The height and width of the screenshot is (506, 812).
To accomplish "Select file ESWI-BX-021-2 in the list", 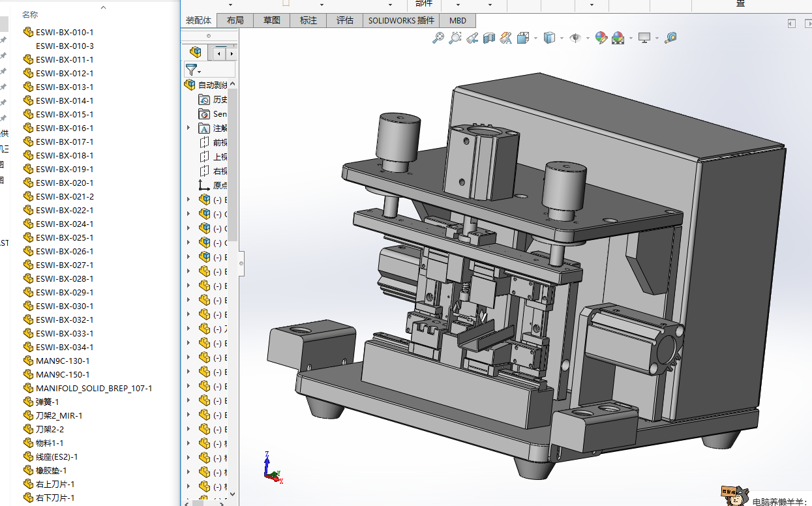I will pyautogui.click(x=65, y=196).
